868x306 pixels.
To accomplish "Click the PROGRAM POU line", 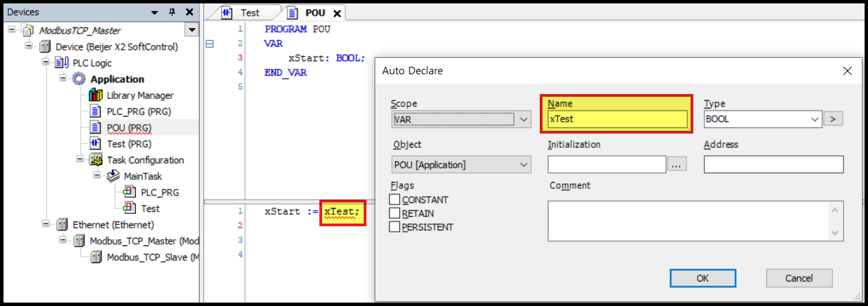I will (x=296, y=29).
